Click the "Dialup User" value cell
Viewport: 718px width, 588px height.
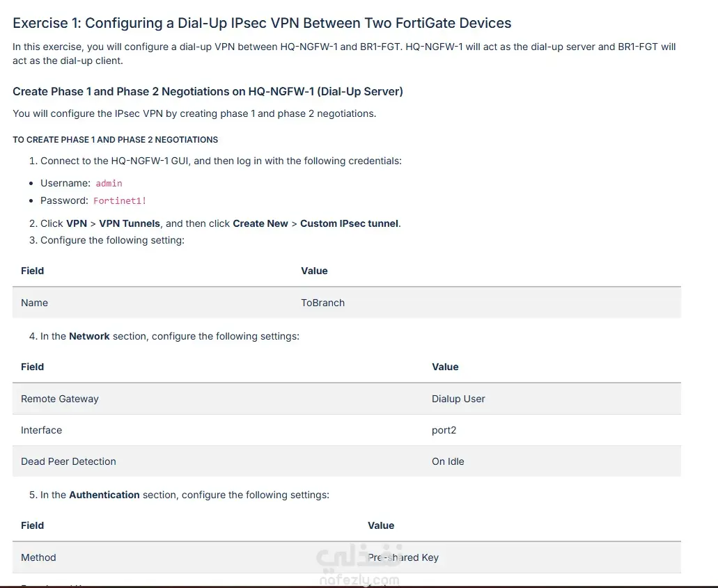pyautogui.click(x=458, y=399)
